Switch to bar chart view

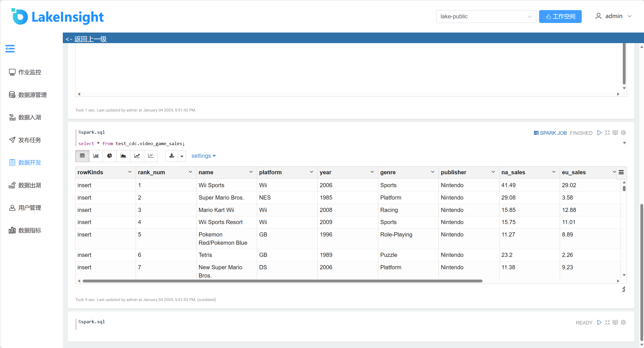[96, 156]
